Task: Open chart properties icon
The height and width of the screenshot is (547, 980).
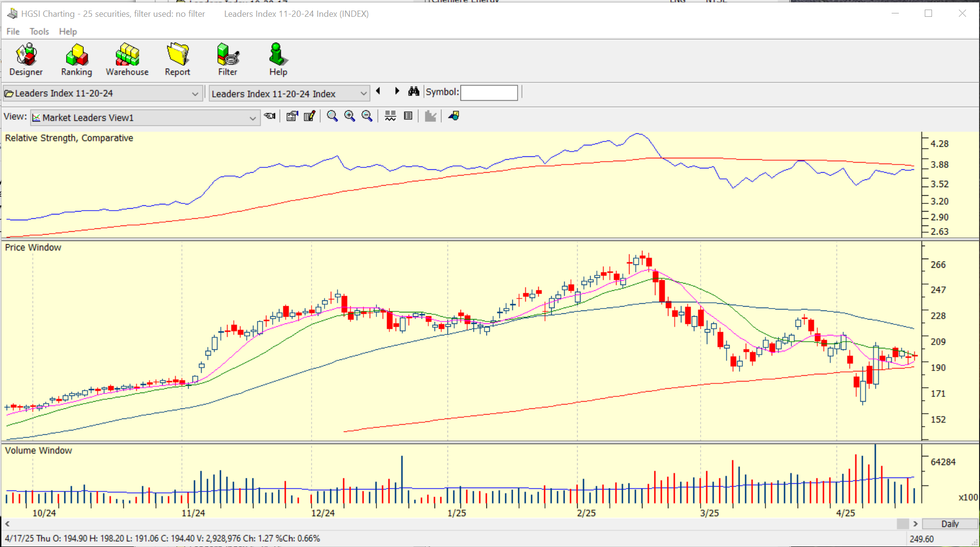Action: (x=292, y=116)
